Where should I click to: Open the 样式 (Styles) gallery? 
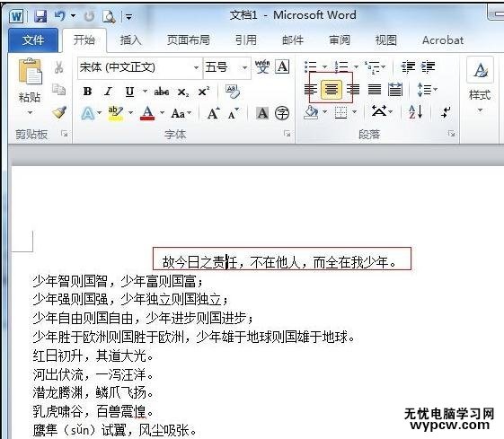click(480, 85)
